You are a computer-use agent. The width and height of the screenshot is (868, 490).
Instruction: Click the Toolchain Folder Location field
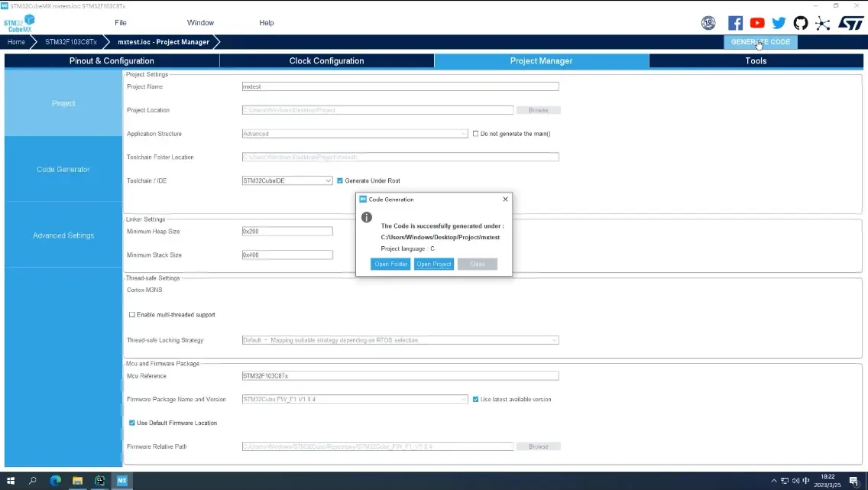[400, 157]
